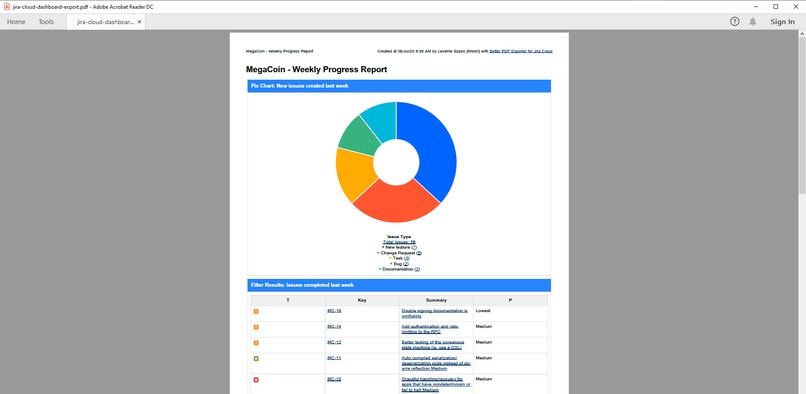Screen dimensions: 806x394
Task: Open summary 'Double signing documentation is confusing'
Action: tap(434, 313)
